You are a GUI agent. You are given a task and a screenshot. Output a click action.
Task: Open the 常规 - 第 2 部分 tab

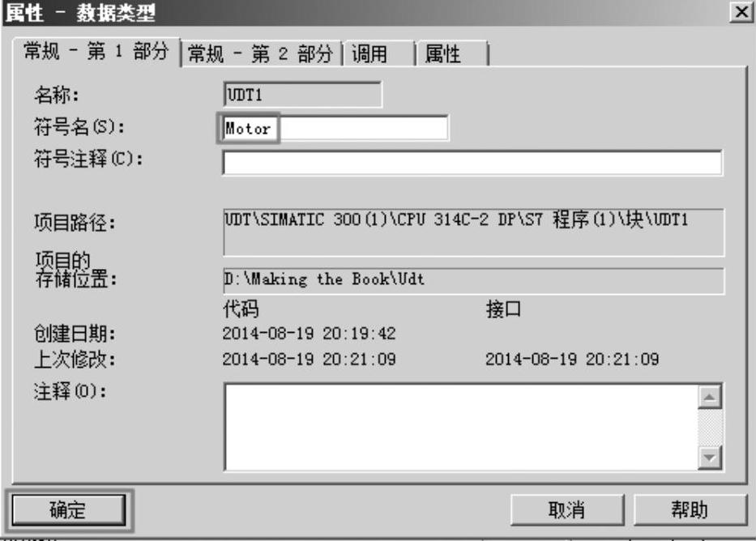coord(261,54)
